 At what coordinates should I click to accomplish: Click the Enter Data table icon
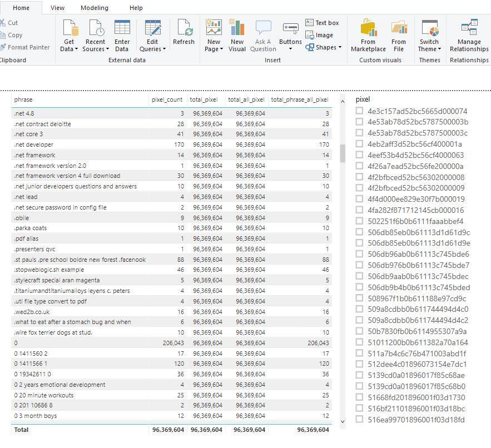[122, 27]
